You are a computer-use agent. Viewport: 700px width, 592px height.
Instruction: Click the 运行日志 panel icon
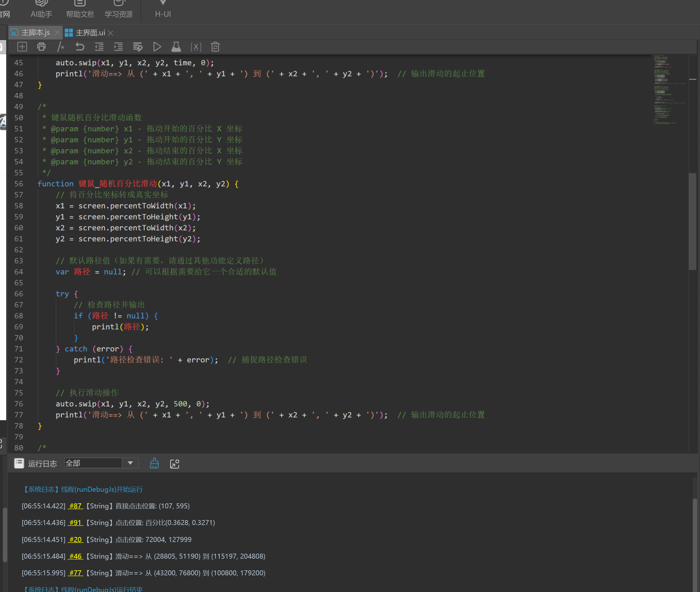pyautogui.click(x=19, y=463)
